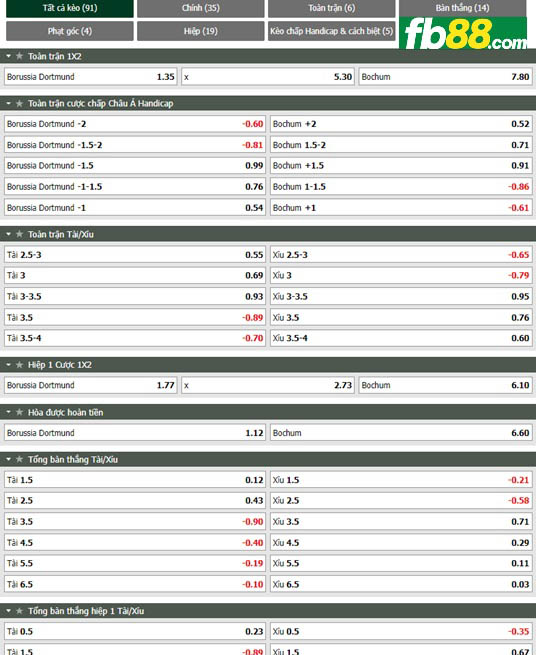
Task: Collapse the Toàn trận 1X2 section
Action: click(x=8, y=56)
